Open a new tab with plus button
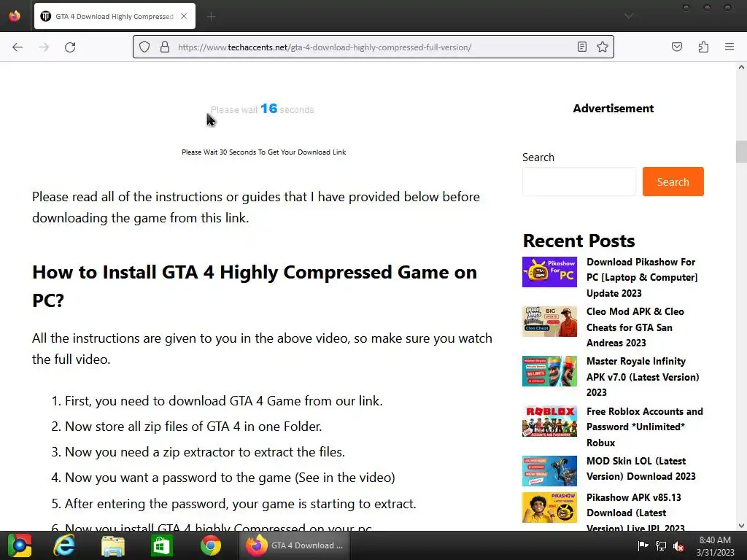This screenshot has width=747, height=560. pos(212,17)
